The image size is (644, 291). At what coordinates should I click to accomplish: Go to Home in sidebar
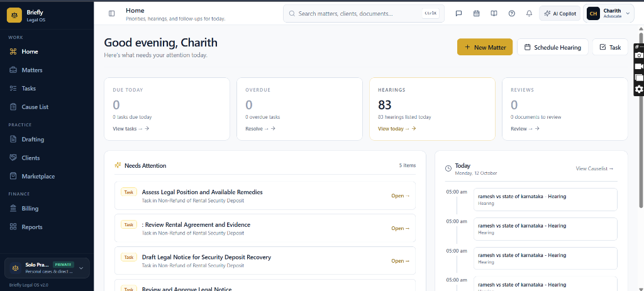[x=47, y=52]
